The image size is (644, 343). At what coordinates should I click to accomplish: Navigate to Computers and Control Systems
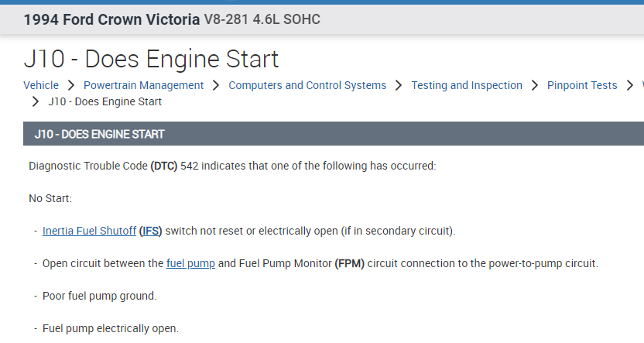[307, 85]
